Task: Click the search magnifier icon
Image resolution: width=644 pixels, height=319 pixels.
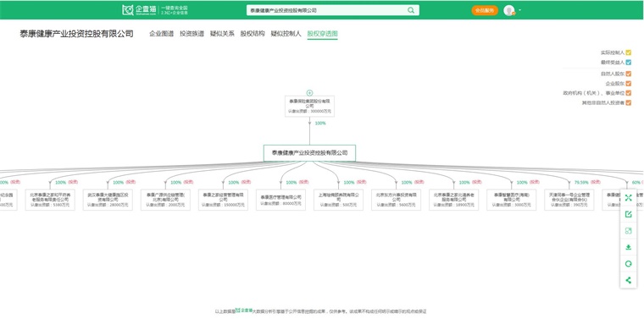Action: (x=411, y=10)
